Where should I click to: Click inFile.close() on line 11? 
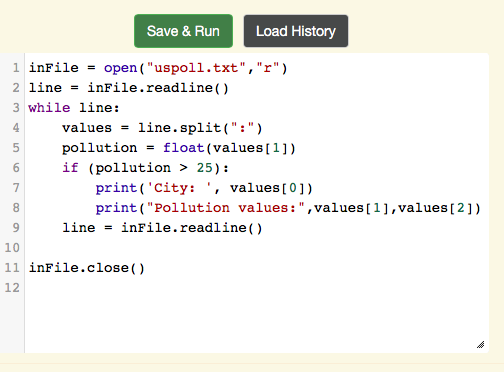pyautogui.click(x=87, y=268)
